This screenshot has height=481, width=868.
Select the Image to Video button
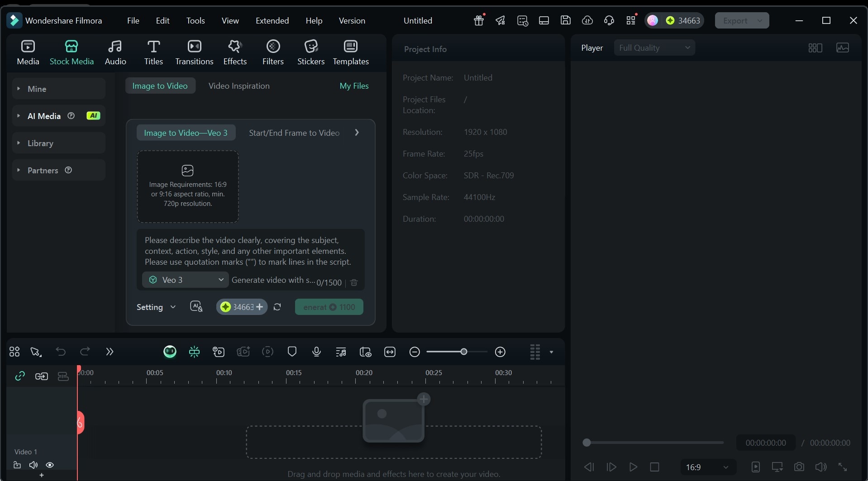tap(160, 86)
